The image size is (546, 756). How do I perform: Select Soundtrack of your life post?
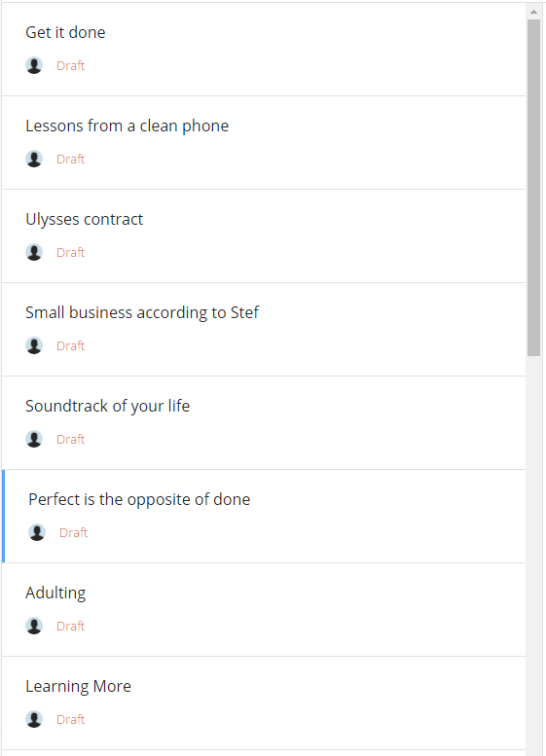(264, 423)
